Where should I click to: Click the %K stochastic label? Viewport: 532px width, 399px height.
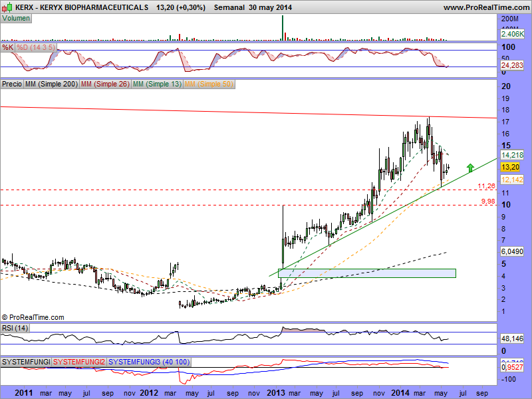coord(7,47)
